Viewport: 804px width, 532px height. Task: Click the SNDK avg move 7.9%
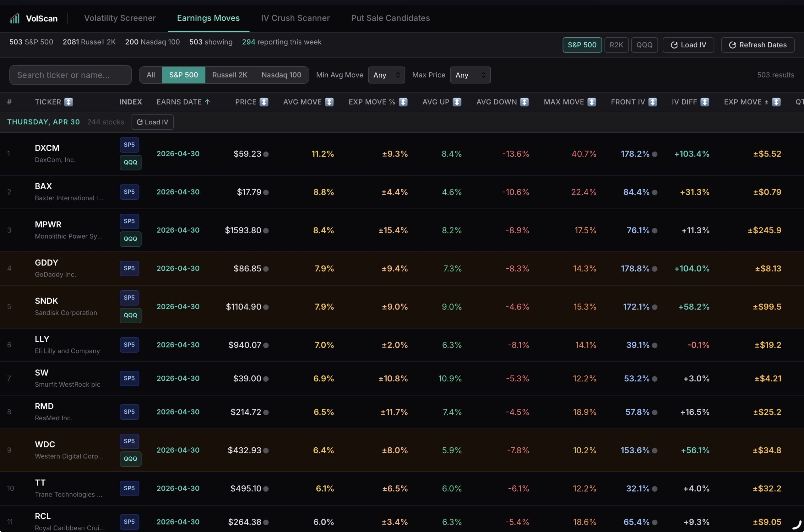pyautogui.click(x=324, y=307)
